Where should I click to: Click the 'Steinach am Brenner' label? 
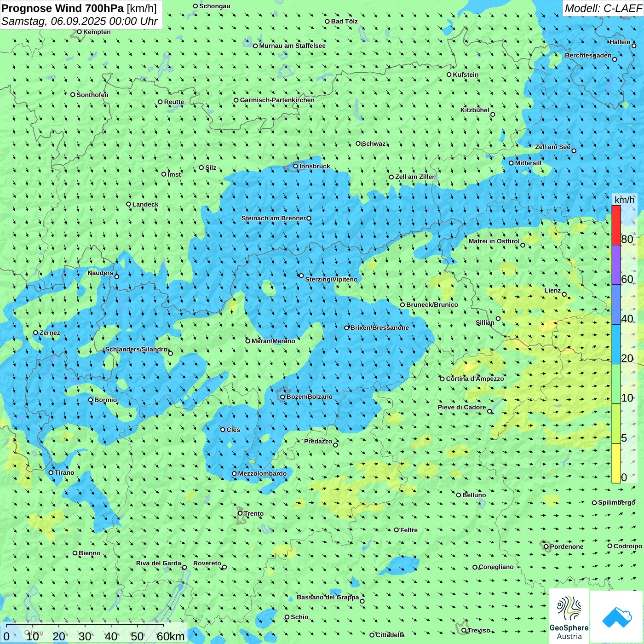[x=274, y=218]
